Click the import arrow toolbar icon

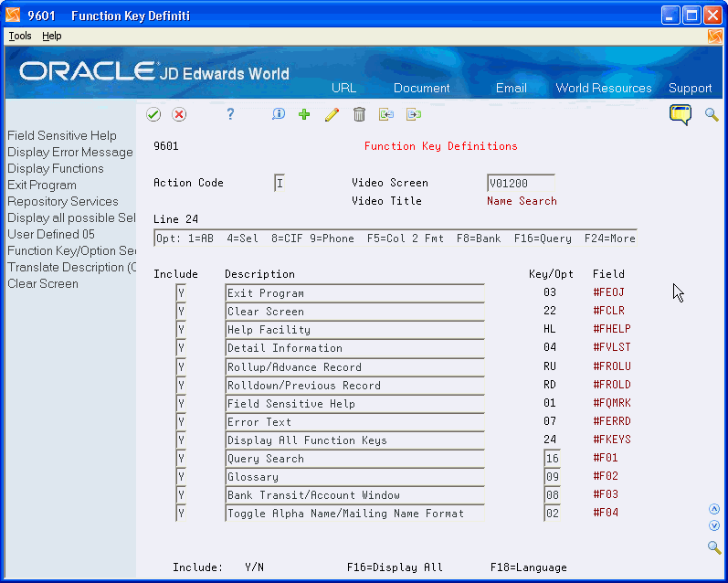click(385, 114)
